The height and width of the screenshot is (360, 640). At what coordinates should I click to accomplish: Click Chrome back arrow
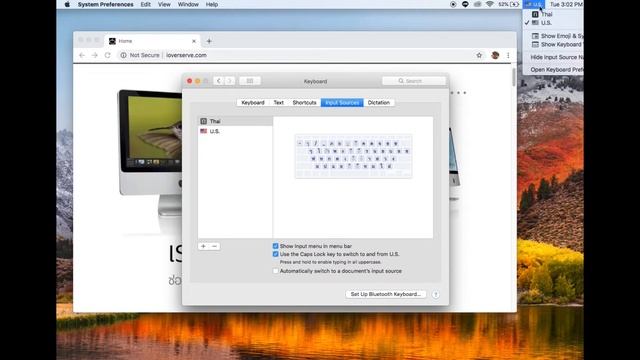pyautogui.click(x=82, y=55)
